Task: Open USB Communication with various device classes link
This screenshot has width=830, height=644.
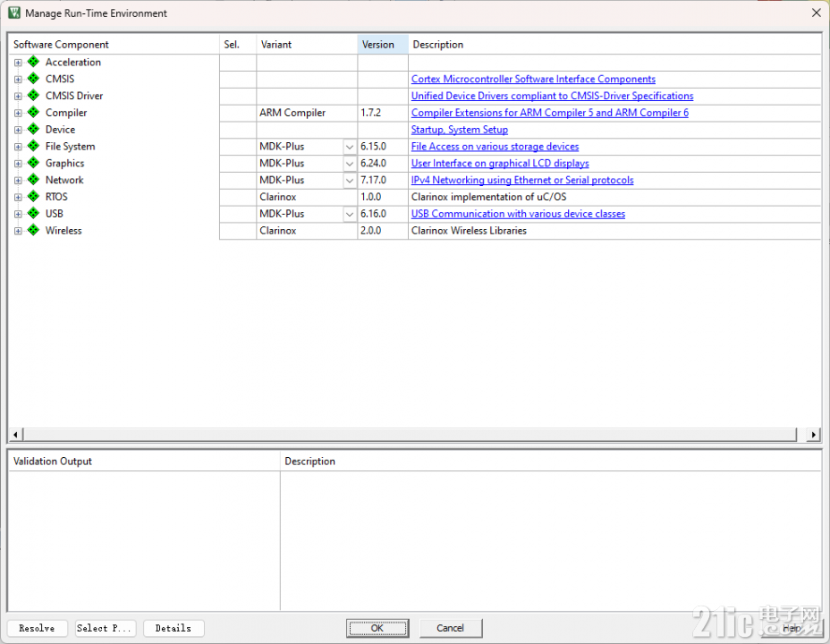Action: coord(518,214)
